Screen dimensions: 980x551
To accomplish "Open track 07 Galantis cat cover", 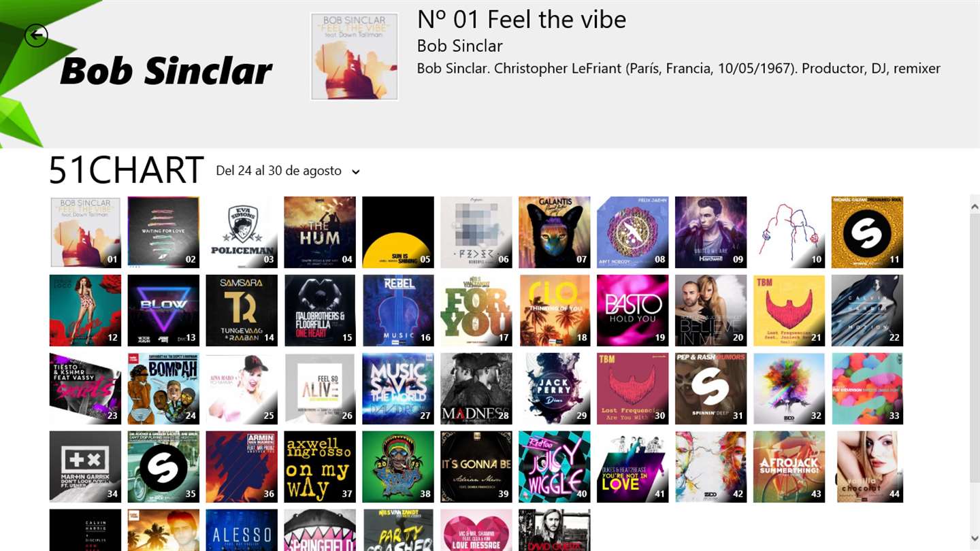I will (x=555, y=232).
